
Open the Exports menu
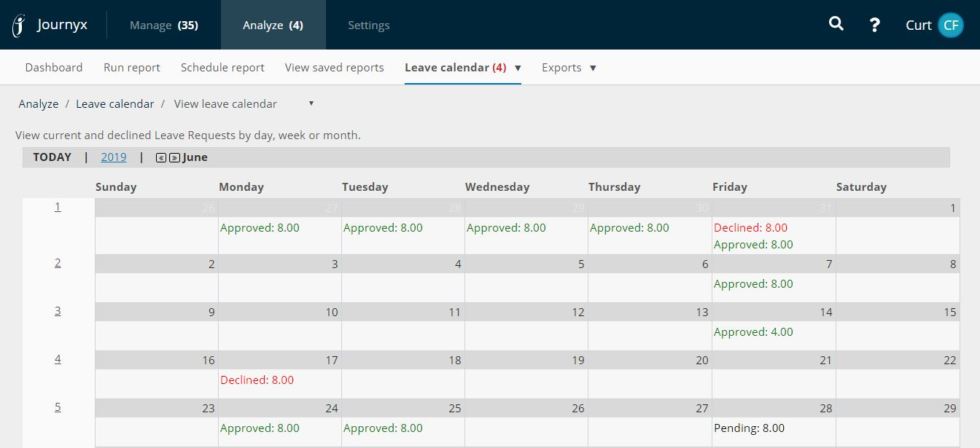coord(561,67)
